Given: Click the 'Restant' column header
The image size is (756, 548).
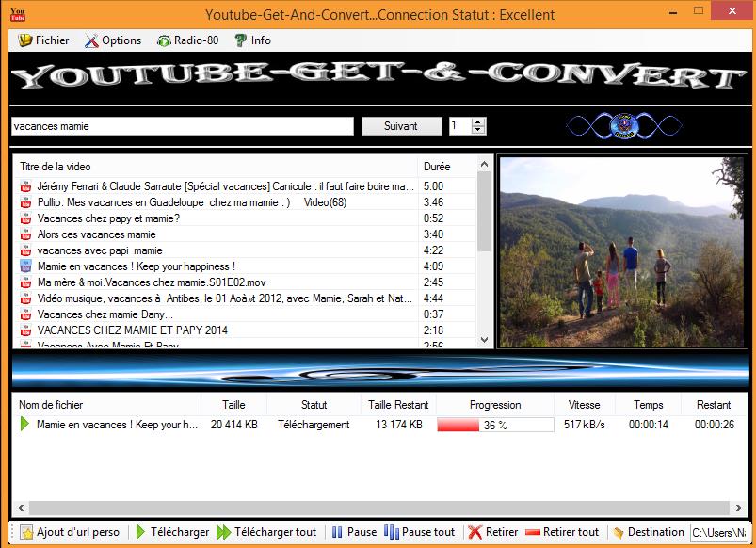Looking at the screenshot, I should pos(714,405).
